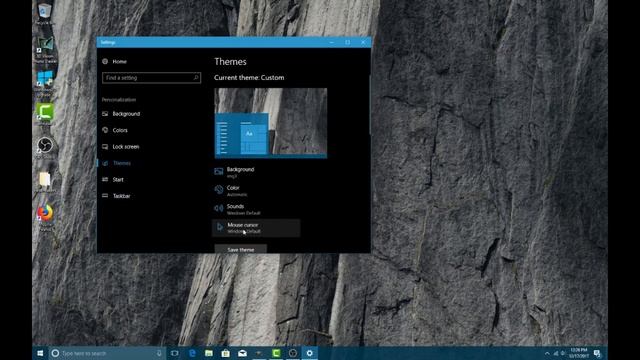Click the Save theme button
The height and width of the screenshot is (360, 640).
[241, 249]
